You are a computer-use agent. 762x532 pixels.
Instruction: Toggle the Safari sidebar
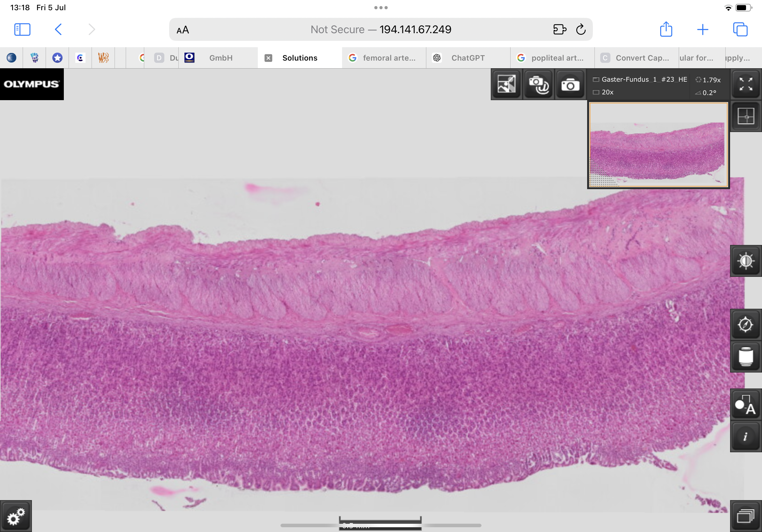[22, 30]
